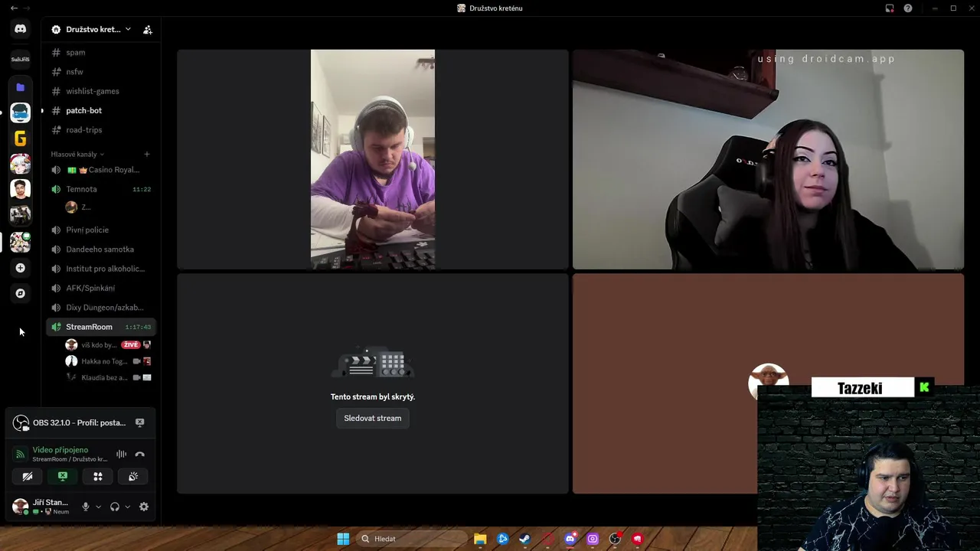This screenshot has height=551, width=980.
Task: Focus the purple-shirt camera tile
Action: (373, 160)
